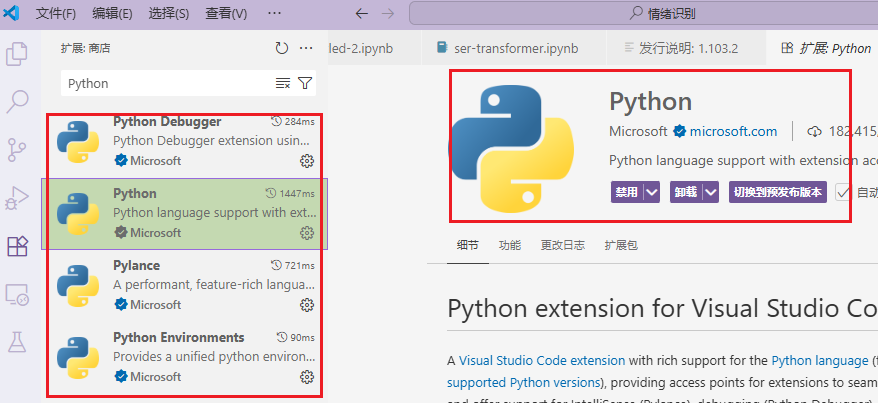Open the Visual Studio Code extension link
Viewport: 878px width, 403px height.
tap(541, 360)
